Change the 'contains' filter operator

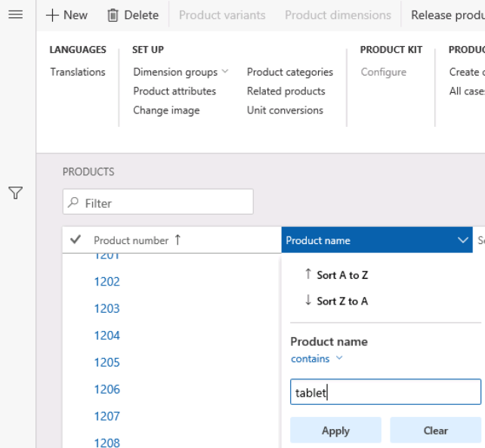pos(317,359)
